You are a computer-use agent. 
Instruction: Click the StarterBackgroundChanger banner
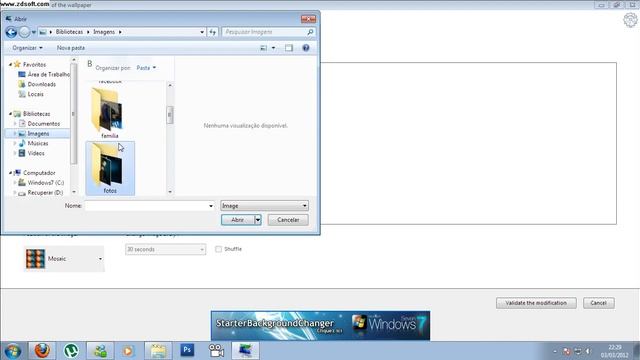(x=320, y=325)
